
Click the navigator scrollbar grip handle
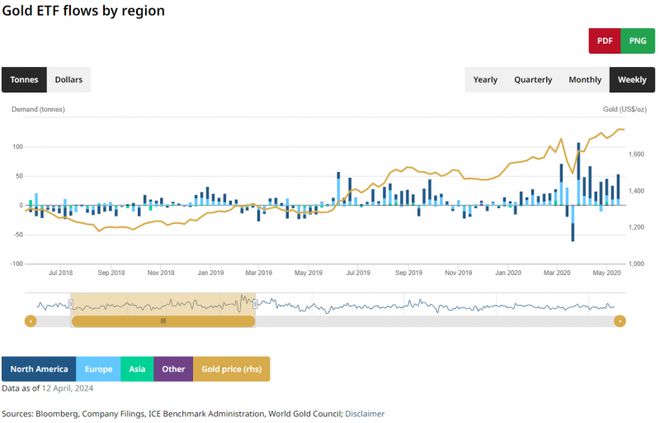coord(163,321)
